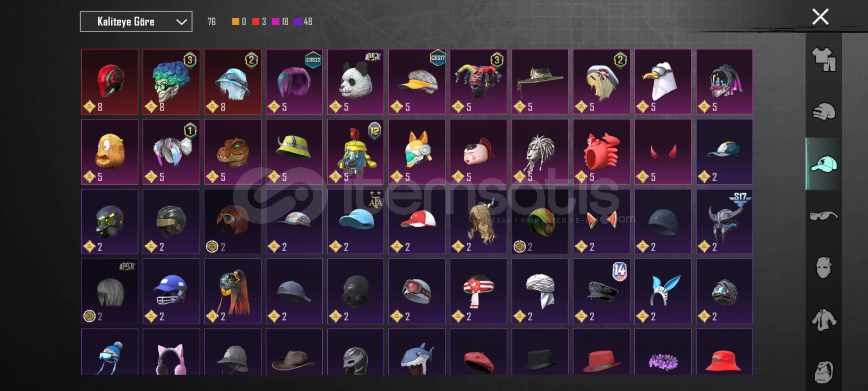Click the orange rarity filter swatch

click(x=235, y=22)
